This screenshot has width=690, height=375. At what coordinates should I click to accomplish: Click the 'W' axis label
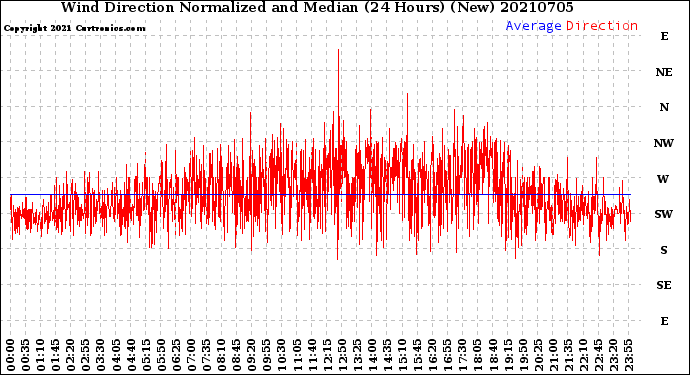(663, 179)
